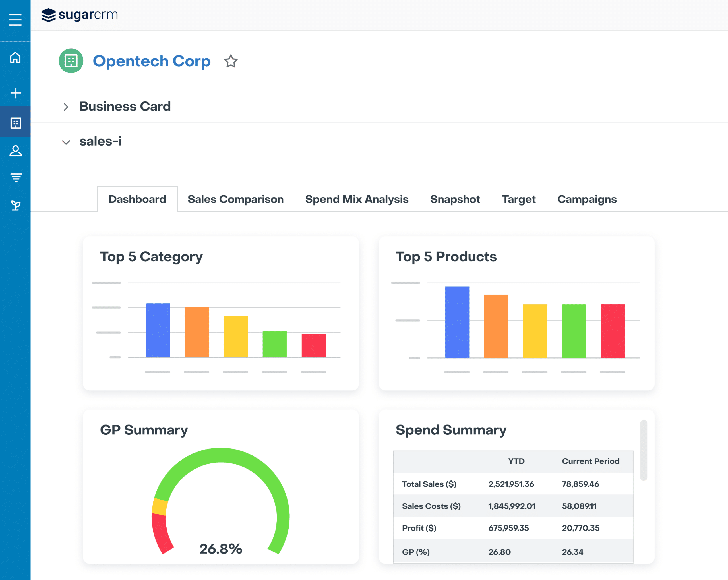Click the Total Sales ($) row label

coord(429,484)
